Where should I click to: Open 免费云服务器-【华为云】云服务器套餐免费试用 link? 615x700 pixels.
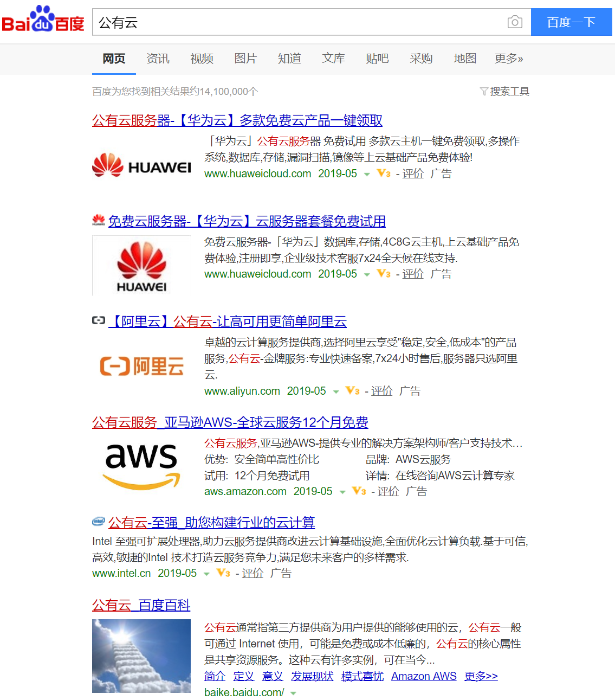tap(247, 221)
